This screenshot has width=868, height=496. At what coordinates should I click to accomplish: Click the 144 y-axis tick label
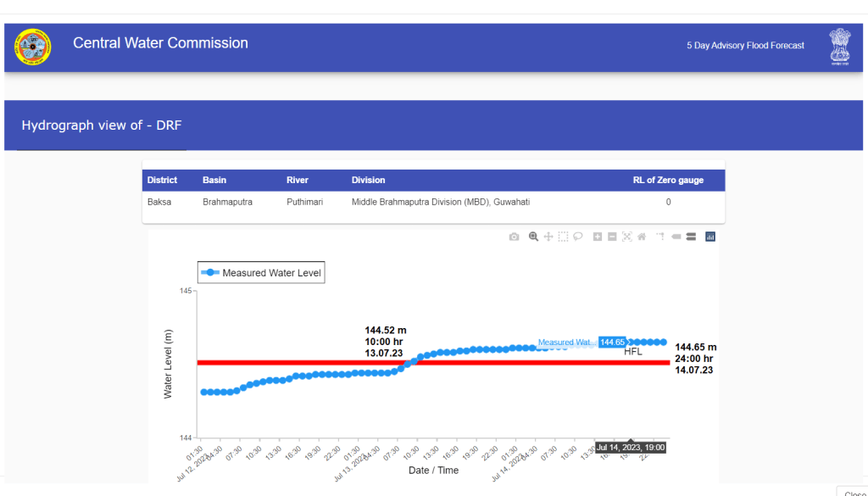185,437
